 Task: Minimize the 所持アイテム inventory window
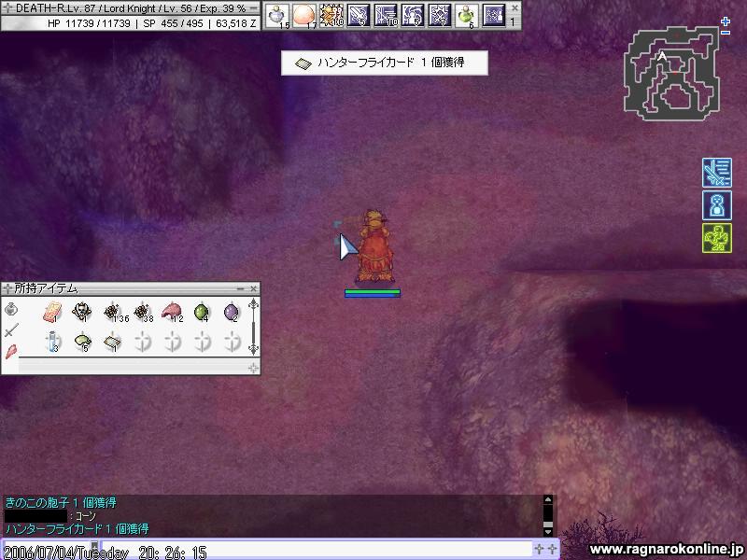click(241, 288)
